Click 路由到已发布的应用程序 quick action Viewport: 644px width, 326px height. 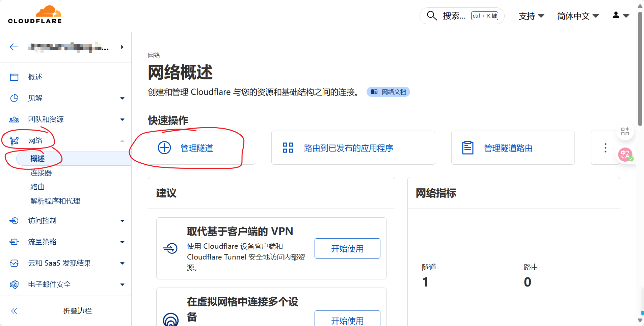(x=353, y=148)
